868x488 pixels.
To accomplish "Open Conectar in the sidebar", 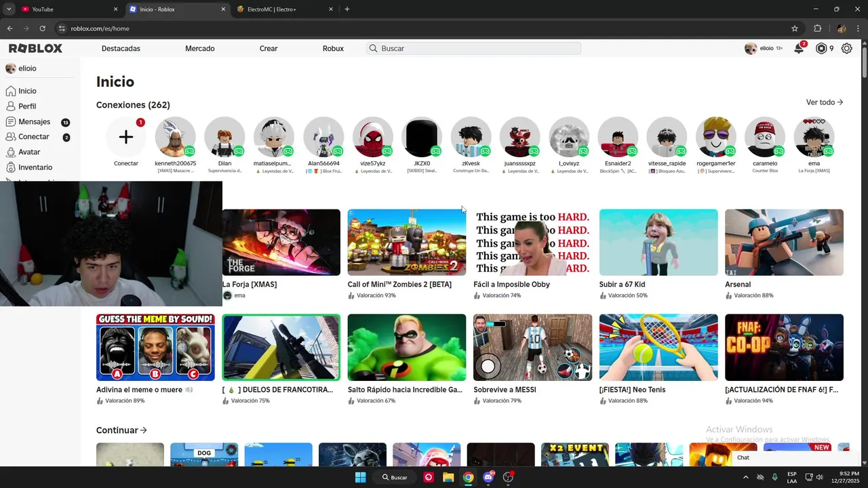I will click(x=34, y=137).
